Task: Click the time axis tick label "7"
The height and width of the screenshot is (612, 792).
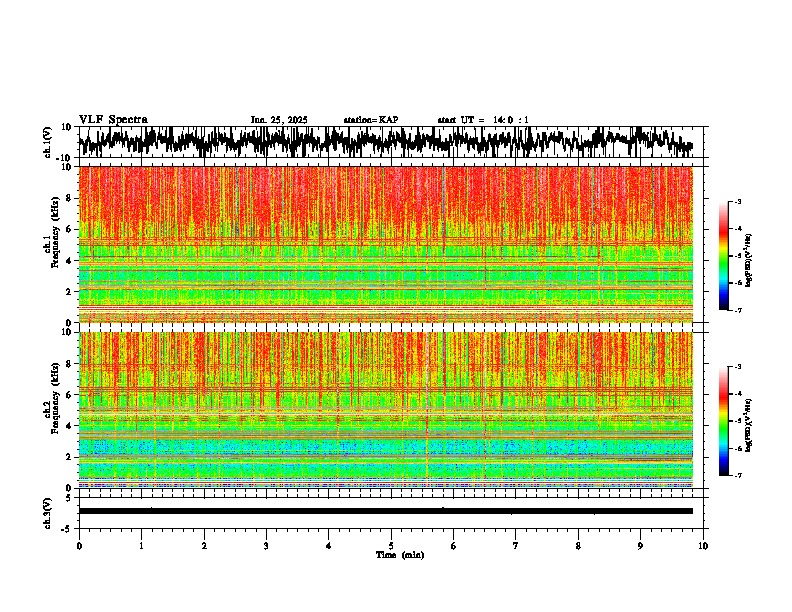Action: (x=516, y=546)
